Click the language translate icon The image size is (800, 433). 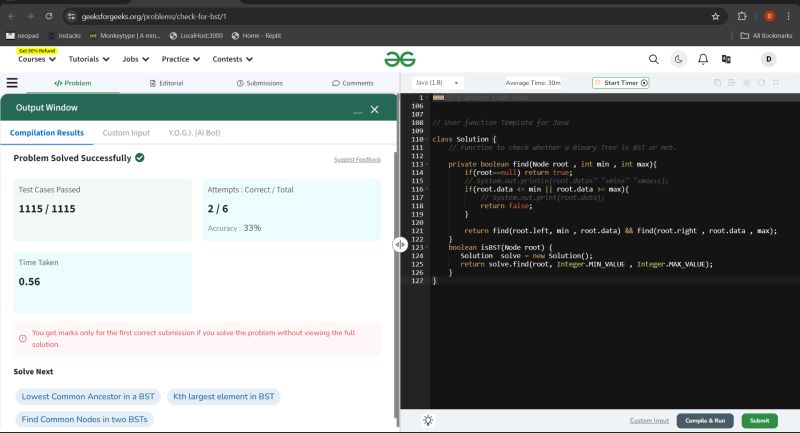click(x=727, y=59)
